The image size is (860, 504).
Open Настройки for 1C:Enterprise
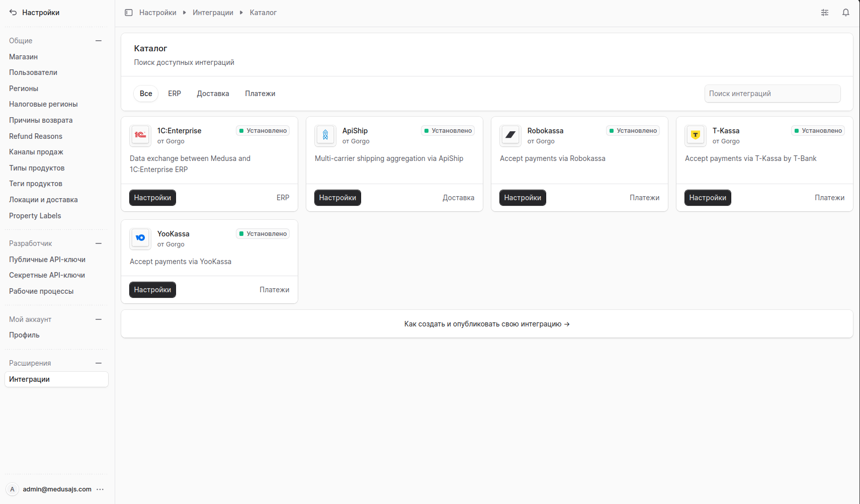point(152,198)
